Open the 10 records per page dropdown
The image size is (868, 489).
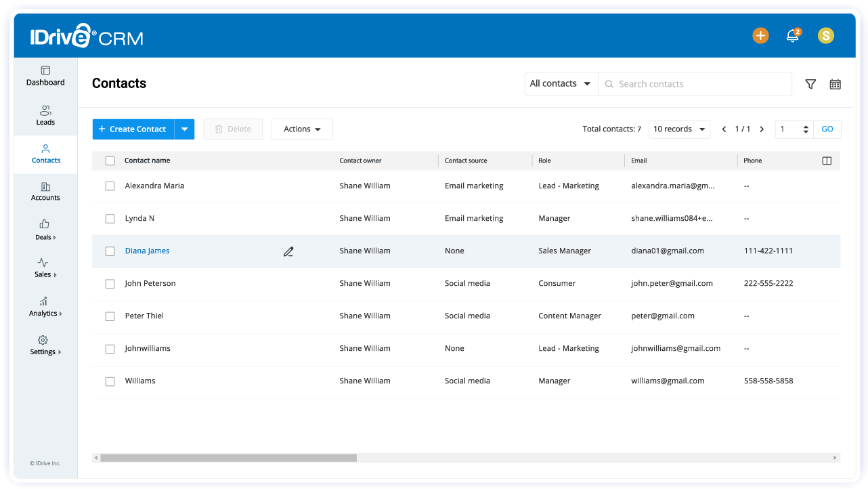coord(679,129)
